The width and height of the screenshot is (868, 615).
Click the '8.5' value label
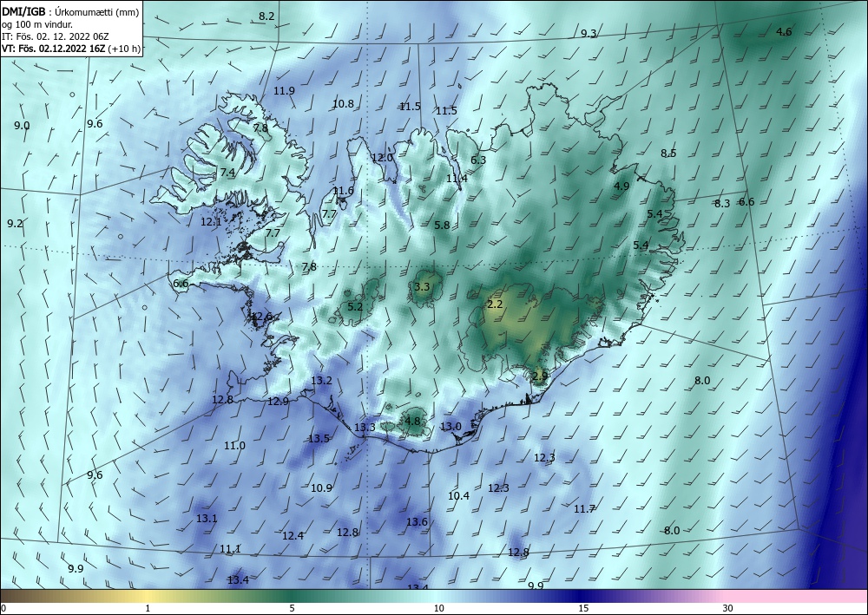click(x=668, y=154)
